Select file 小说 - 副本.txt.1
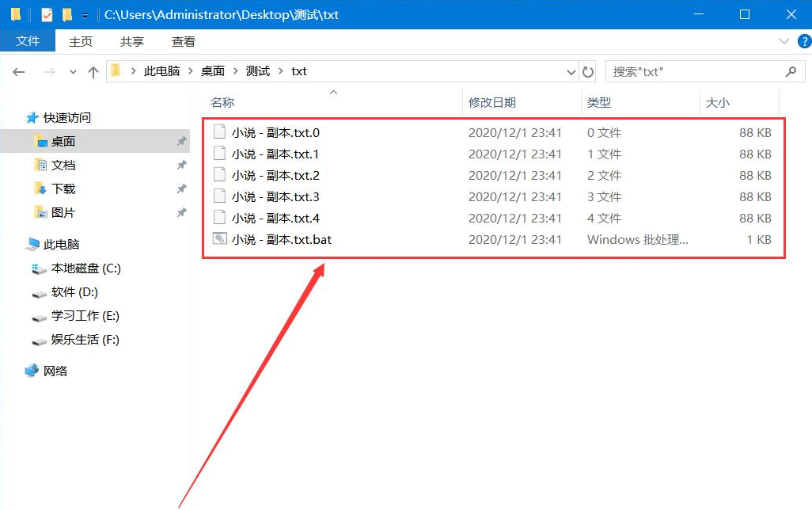The image size is (812, 510). 275,154
